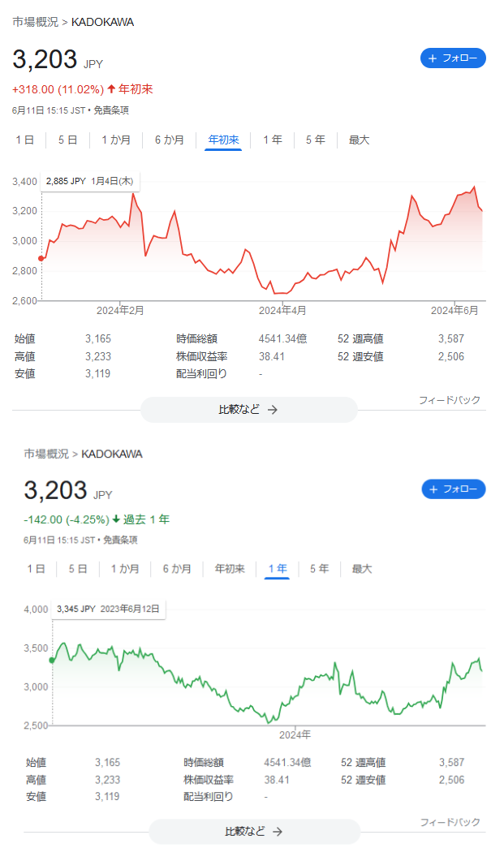Switch lower chart to 年初来 range
504x861 pixels.
pos(230,570)
